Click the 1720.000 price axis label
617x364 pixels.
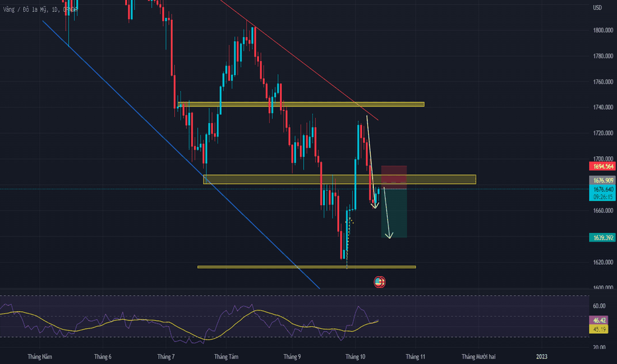[x=603, y=133]
